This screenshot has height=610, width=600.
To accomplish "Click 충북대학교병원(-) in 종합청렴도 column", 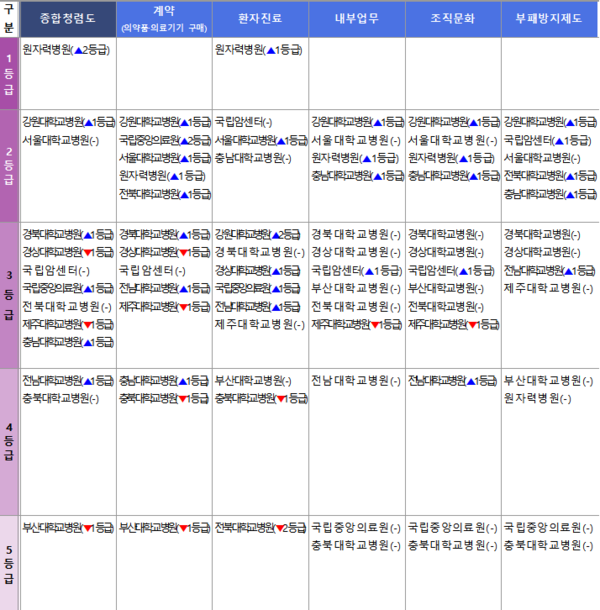I will coord(61,398).
